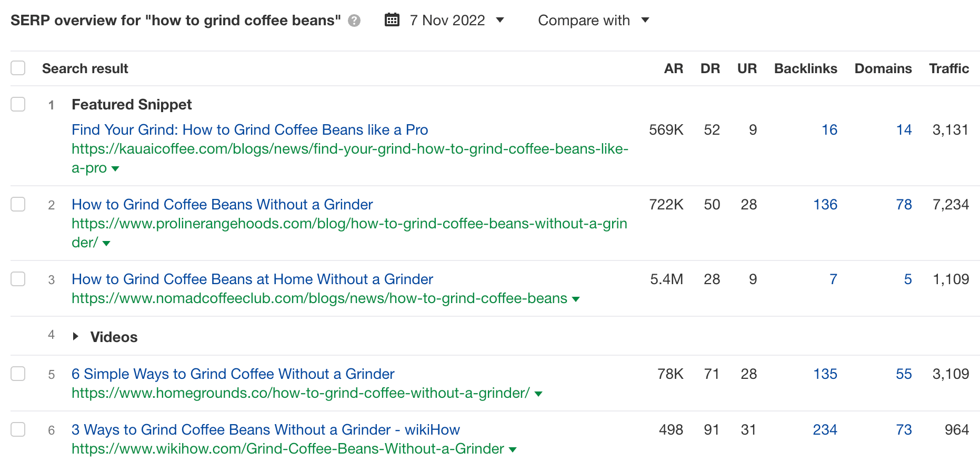Image resolution: width=980 pixels, height=462 pixels.
Task: Select the checkbox for the prolinerangehoods result
Action: coord(18,204)
